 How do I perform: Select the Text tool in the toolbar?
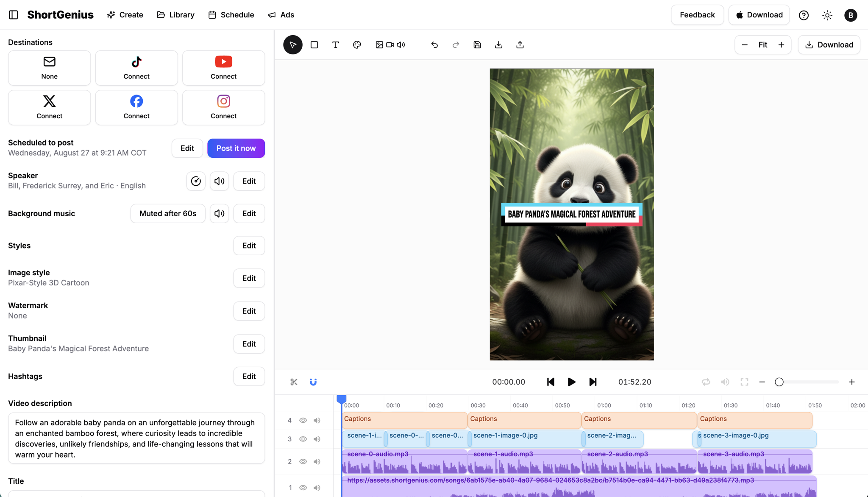(335, 45)
